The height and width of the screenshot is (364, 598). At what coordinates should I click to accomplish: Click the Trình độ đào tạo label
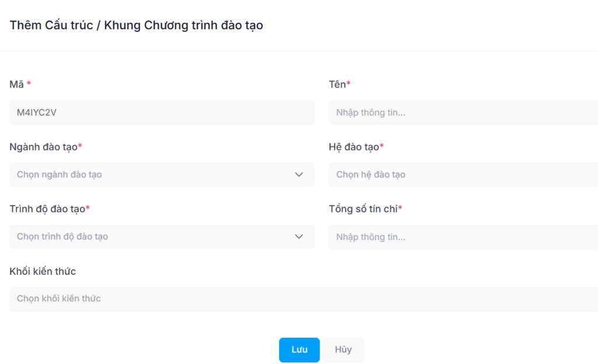(x=47, y=209)
